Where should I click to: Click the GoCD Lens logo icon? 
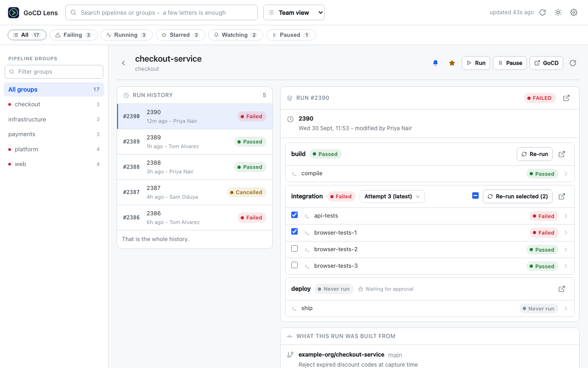tap(14, 12)
